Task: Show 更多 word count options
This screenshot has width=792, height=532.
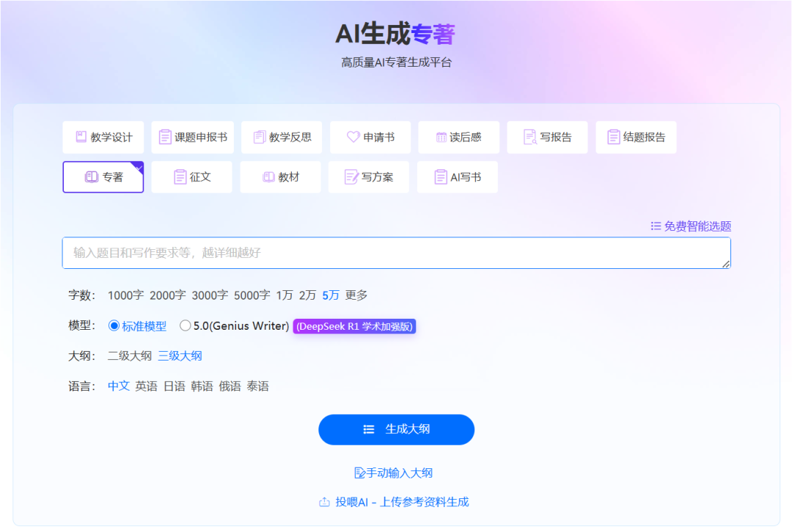Action: click(356, 295)
